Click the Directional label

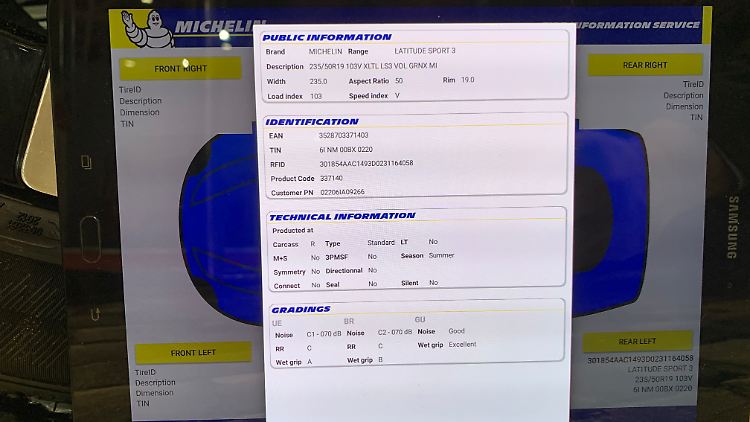(x=344, y=271)
